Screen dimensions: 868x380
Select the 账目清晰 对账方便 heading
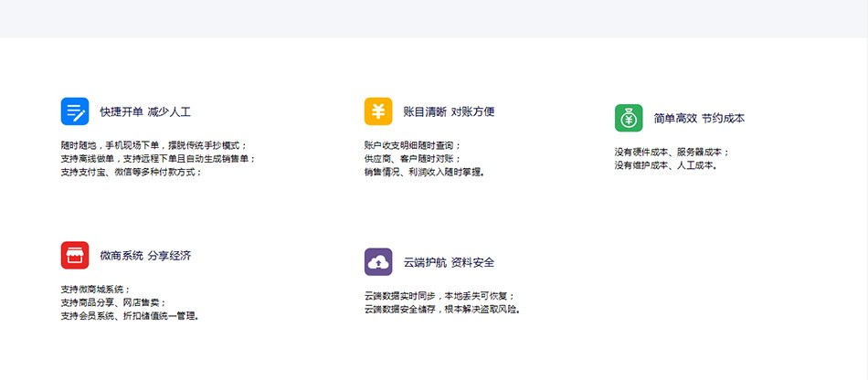(449, 112)
